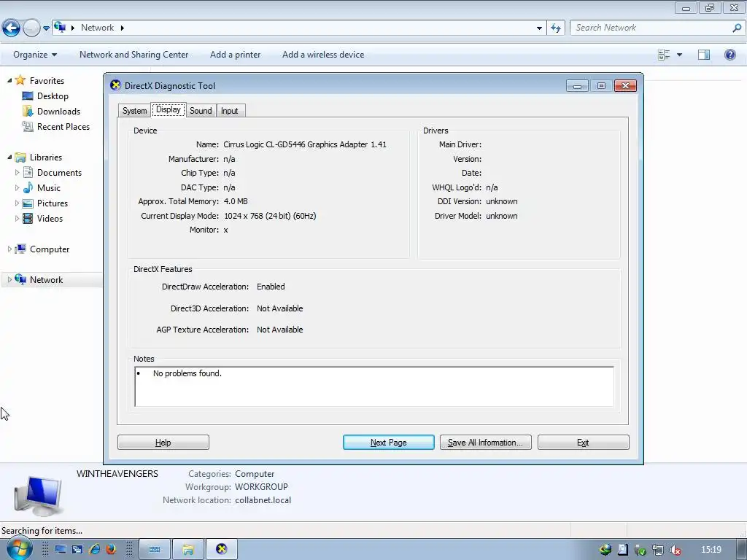Toggle the preview pane icon
The width and height of the screenshot is (747, 560).
pos(704,55)
